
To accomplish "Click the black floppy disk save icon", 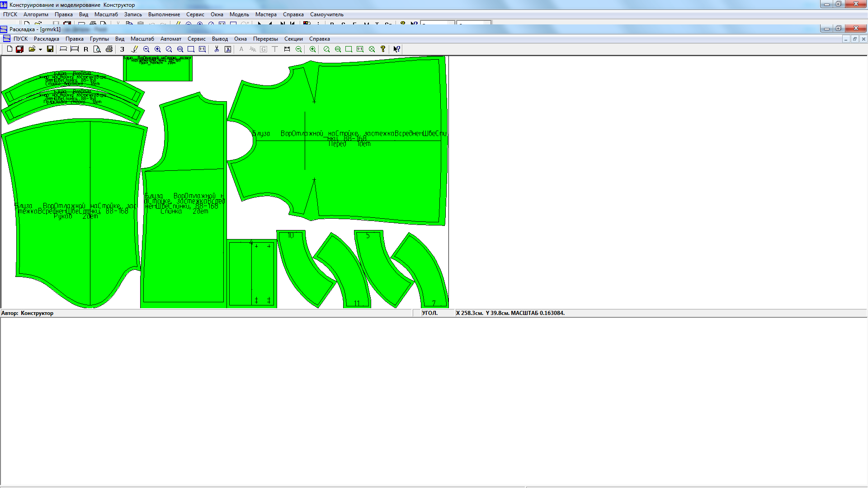I will point(50,49).
